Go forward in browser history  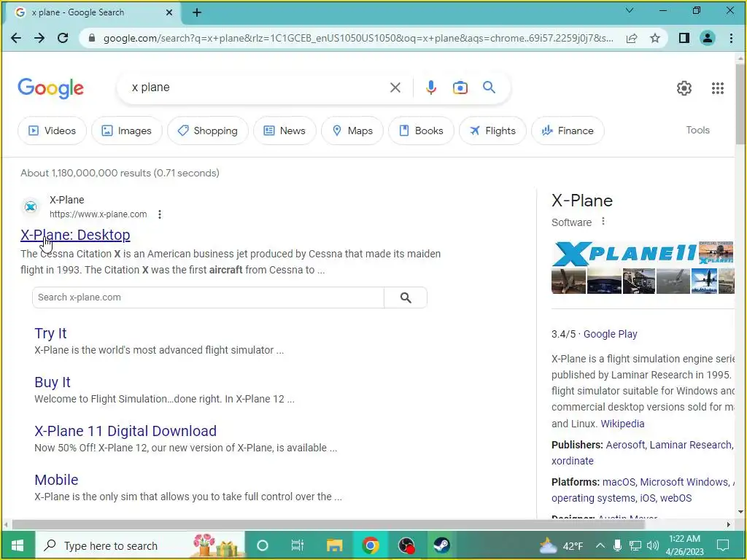pos(39,38)
